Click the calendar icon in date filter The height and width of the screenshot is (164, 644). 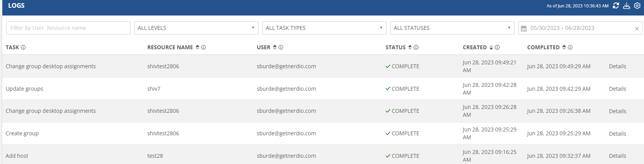click(524, 28)
